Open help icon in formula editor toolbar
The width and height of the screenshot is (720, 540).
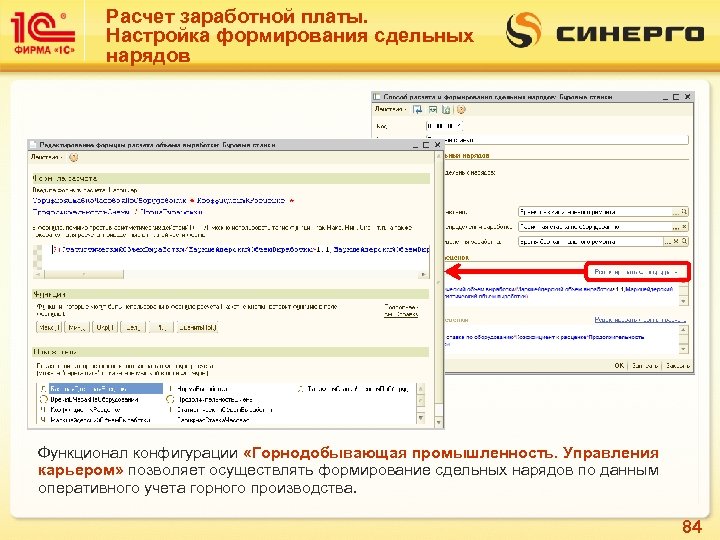click(x=73, y=158)
